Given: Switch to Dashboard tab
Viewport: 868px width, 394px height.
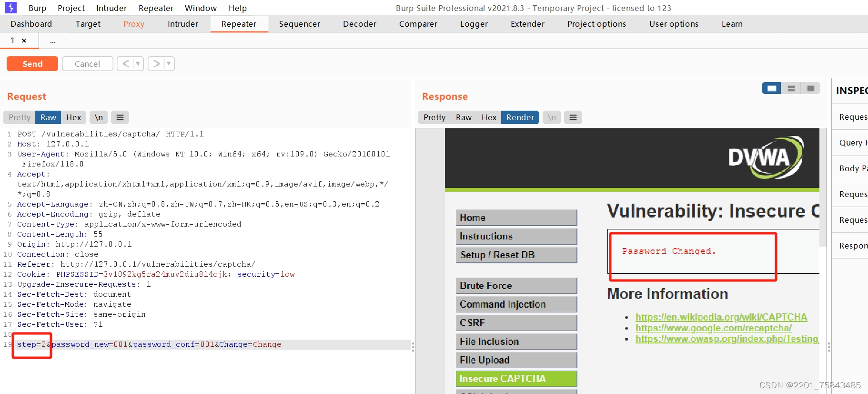Looking at the screenshot, I should [x=31, y=24].
